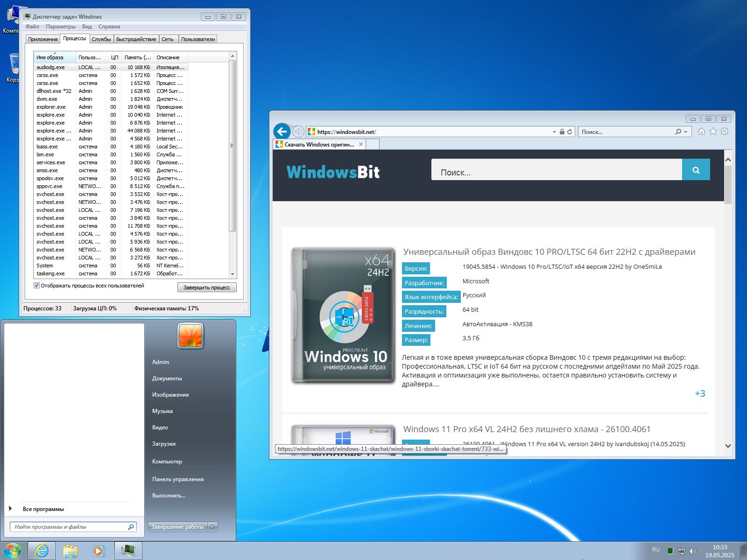Click the magnifier icon in IE search box
Screen dimensions: 747x560
coord(678,132)
